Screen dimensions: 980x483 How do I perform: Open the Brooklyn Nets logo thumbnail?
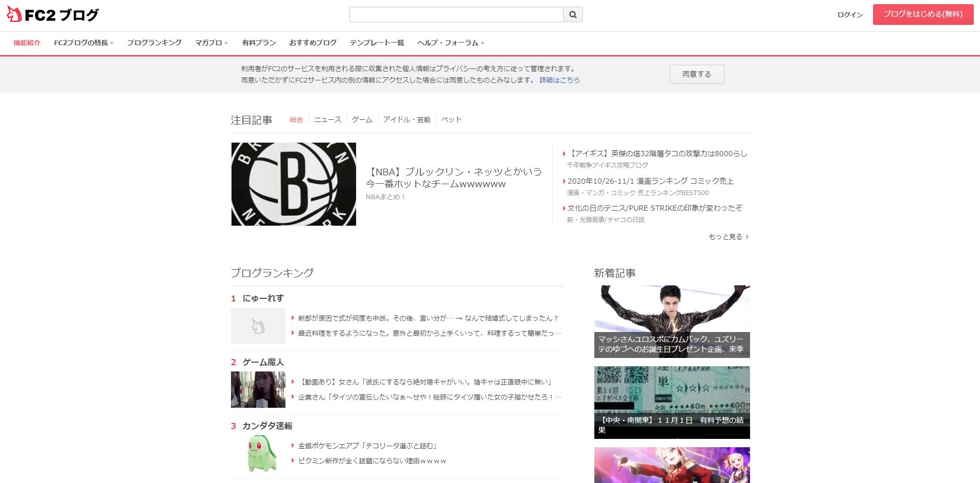(x=294, y=184)
